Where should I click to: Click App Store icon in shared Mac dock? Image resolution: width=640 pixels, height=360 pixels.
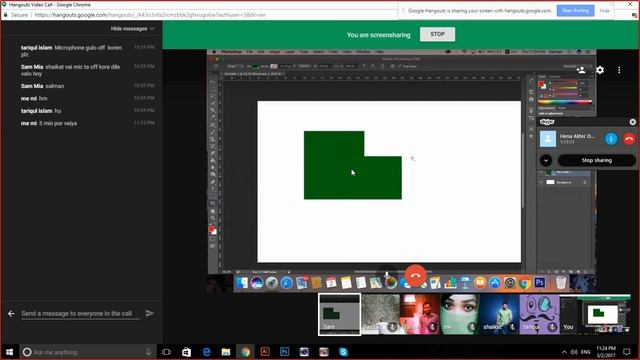click(495, 282)
